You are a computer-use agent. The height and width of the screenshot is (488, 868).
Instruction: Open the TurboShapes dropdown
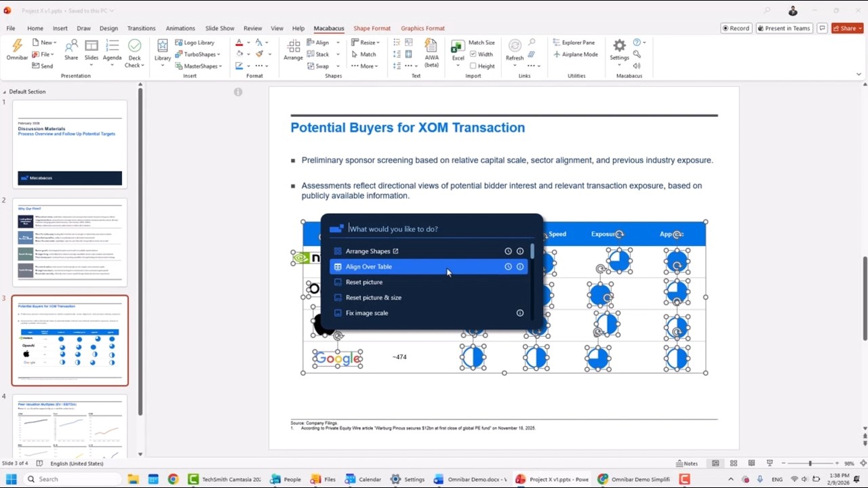click(x=198, y=54)
